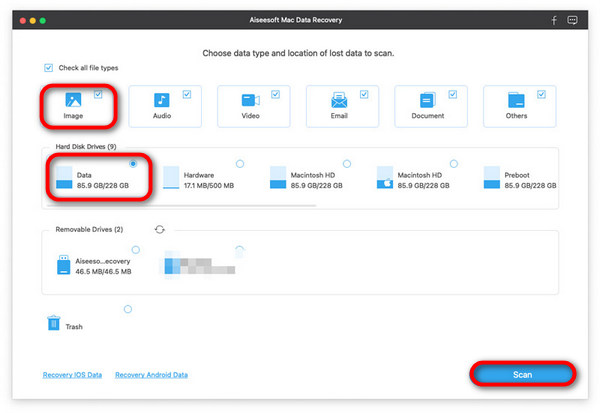This screenshot has height=413, width=600.
Task: Click the 'Check all file types' label
Action: (x=88, y=68)
